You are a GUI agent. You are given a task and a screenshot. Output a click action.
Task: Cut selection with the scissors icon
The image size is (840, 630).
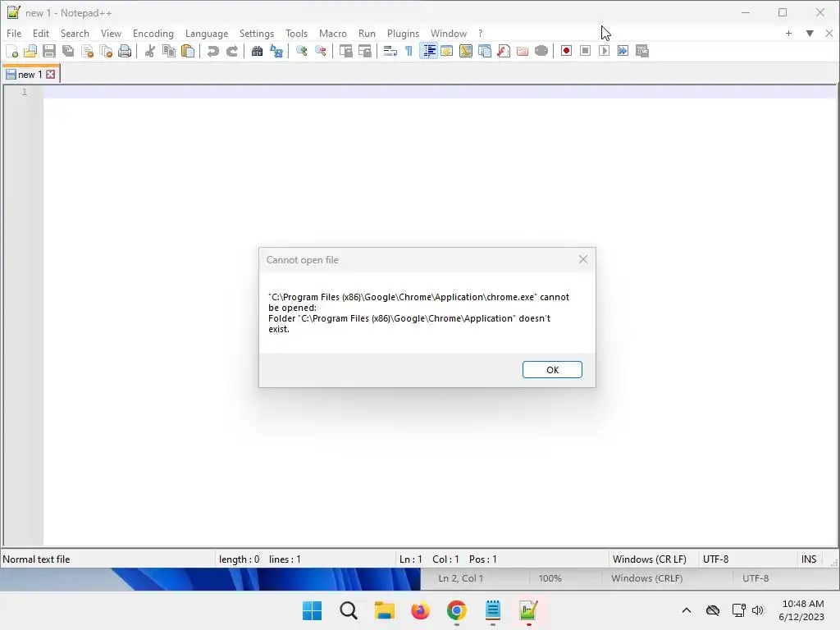[150, 51]
